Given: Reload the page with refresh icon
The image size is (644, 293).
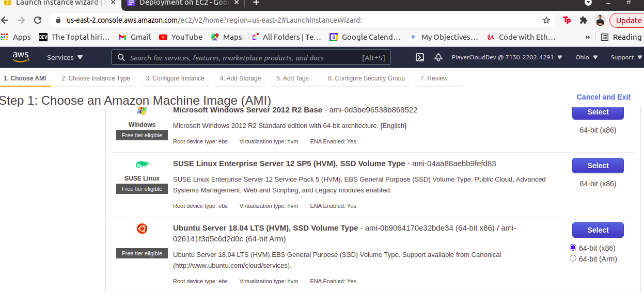Looking at the screenshot, I should tap(38, 20).
